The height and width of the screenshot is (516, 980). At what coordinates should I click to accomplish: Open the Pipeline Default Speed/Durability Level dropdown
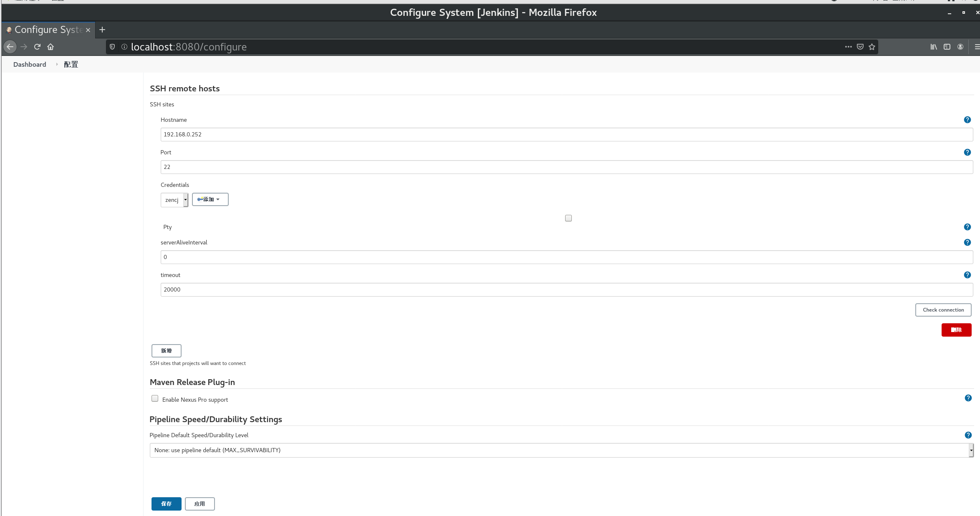pyautogui.click(x=561, y=450)
